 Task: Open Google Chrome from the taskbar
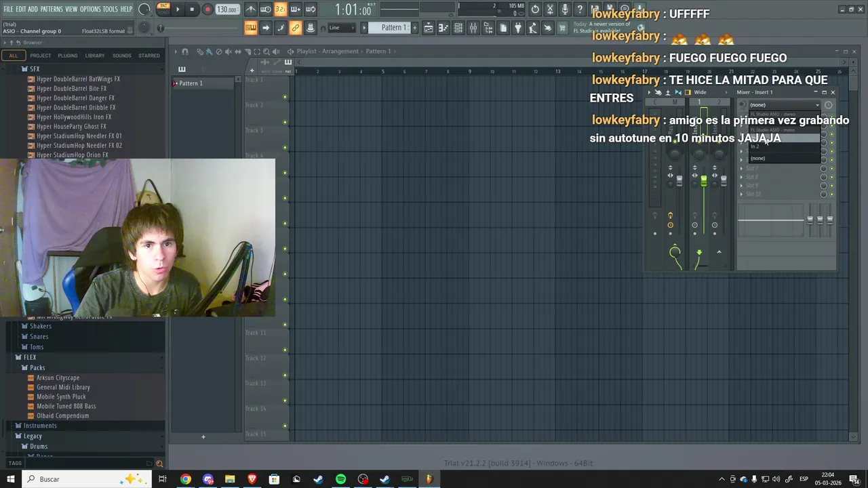pyautogui.click(x=185, y=479)
